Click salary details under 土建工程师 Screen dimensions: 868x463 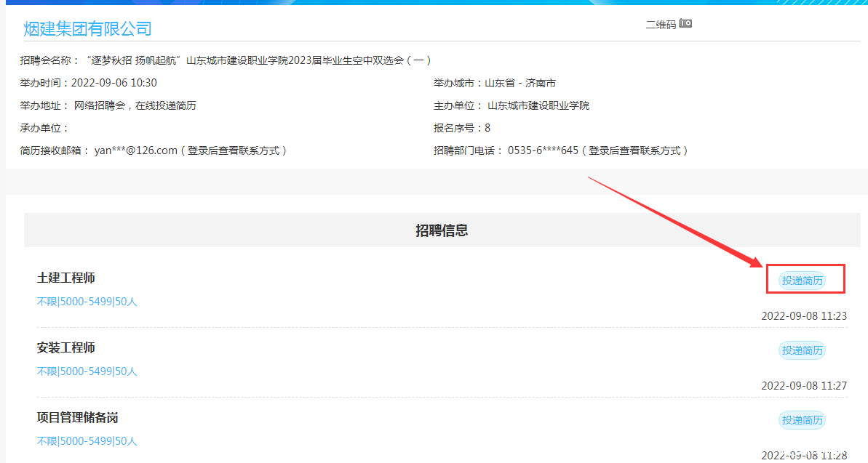(87, 302)
